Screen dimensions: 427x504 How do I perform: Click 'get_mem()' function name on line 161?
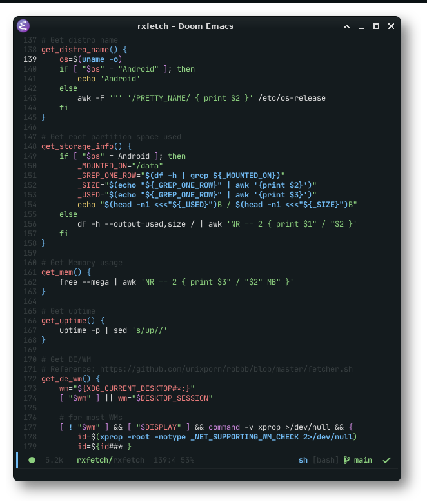61,272
